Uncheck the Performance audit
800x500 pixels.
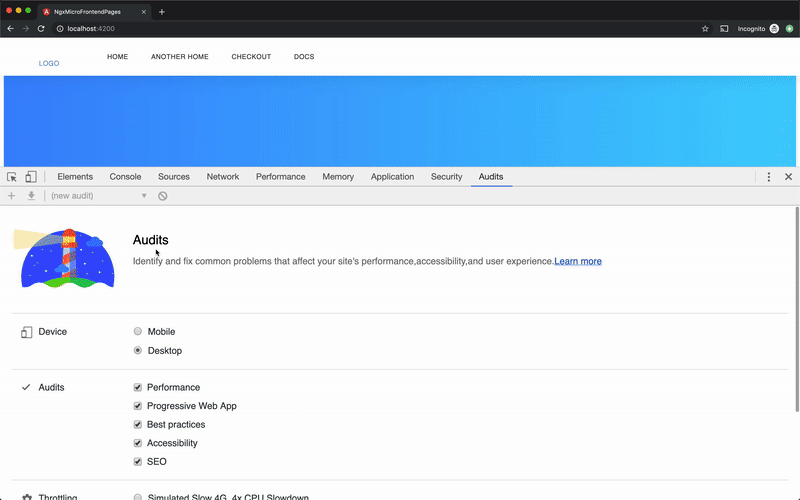tap(138, 387)
